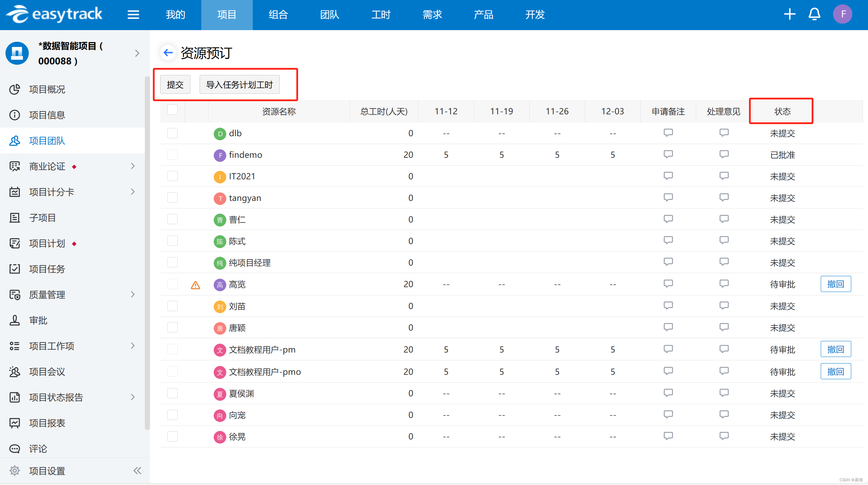Switch to the 开发 top tab

point(535,15)
